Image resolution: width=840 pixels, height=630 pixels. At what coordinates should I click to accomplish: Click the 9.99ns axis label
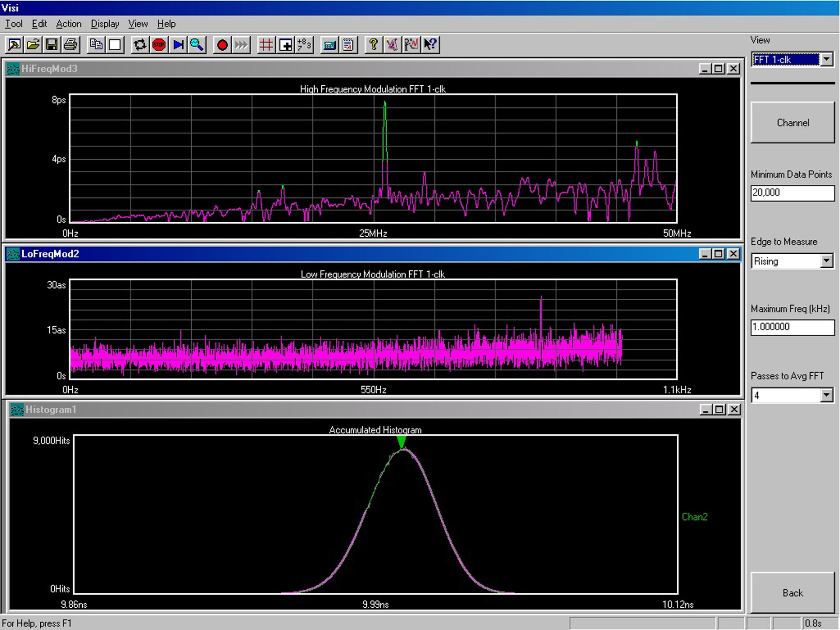pos(376,605)
